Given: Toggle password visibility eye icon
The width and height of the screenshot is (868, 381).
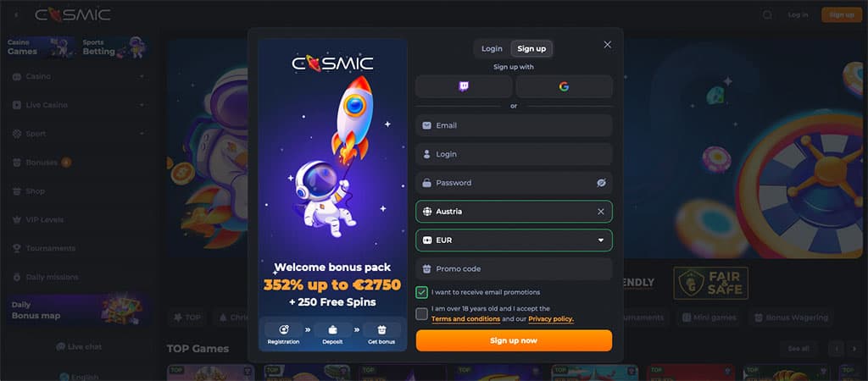Looking at the screenshot, I should 601,183.
